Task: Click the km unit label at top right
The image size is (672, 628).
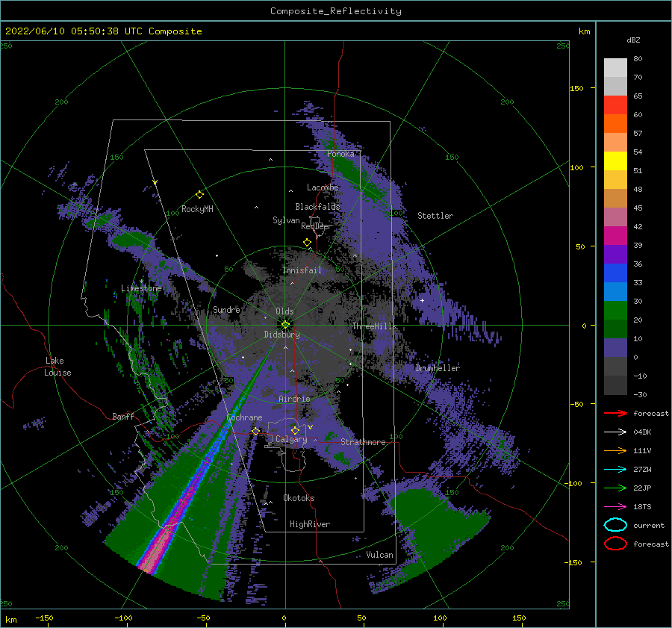Action: pos(584,31)
